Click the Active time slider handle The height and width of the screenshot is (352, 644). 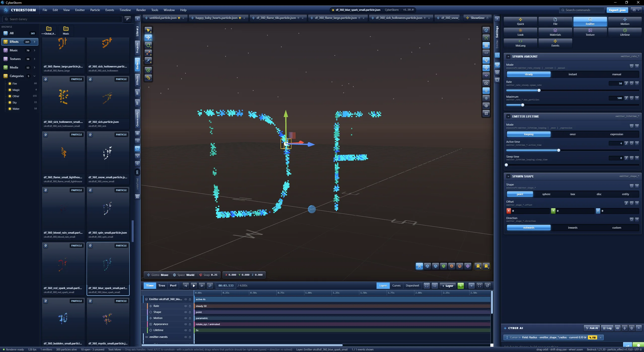[x=559, y=150]
